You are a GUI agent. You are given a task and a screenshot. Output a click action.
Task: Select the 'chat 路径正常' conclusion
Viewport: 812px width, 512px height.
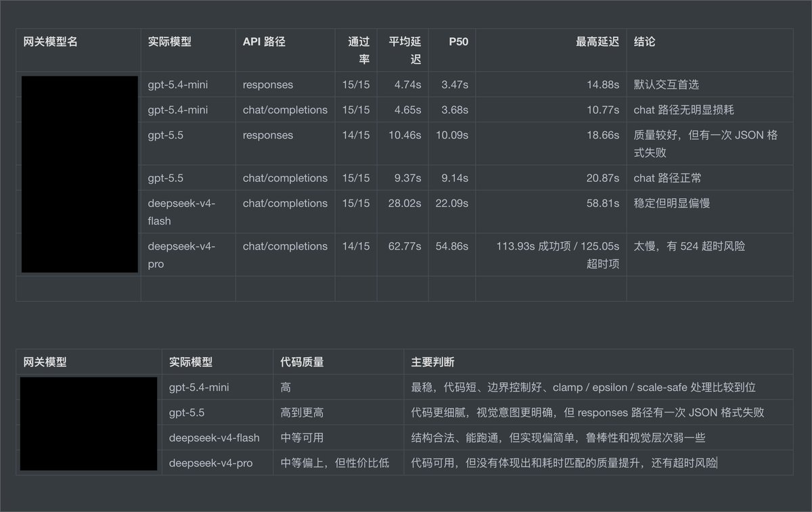[x=667, y=178]
